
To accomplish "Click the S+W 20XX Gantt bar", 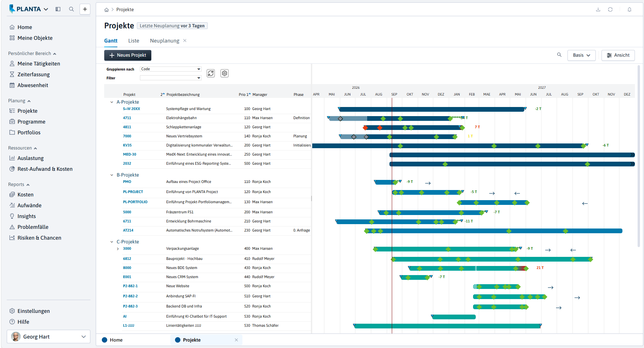I will (432, 109).
